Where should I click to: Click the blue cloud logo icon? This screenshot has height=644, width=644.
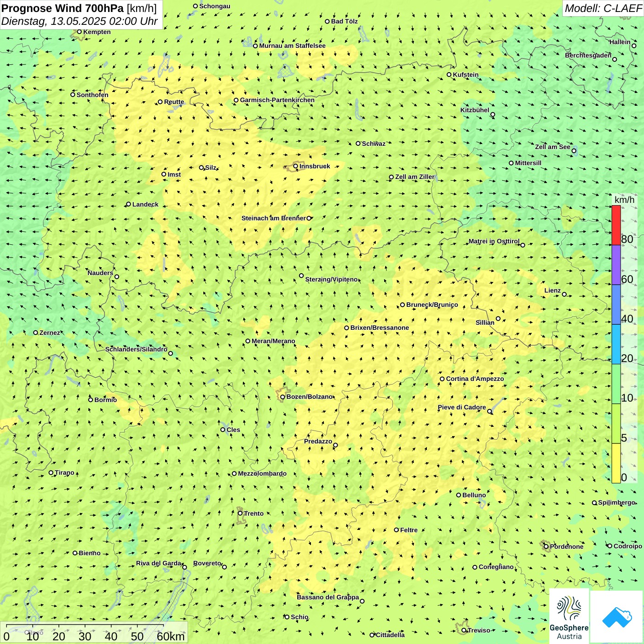[x=617, y=617]
